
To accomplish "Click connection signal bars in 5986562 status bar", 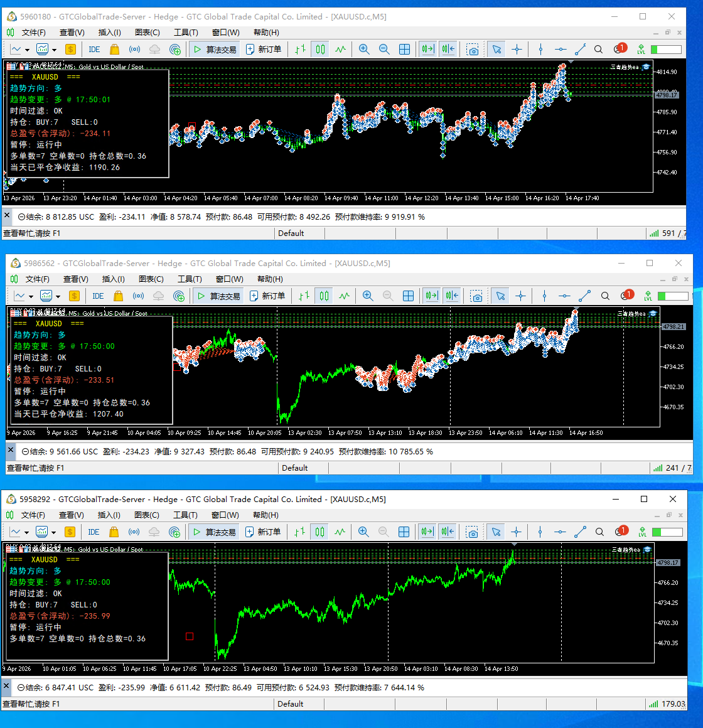I will (658, 468).
